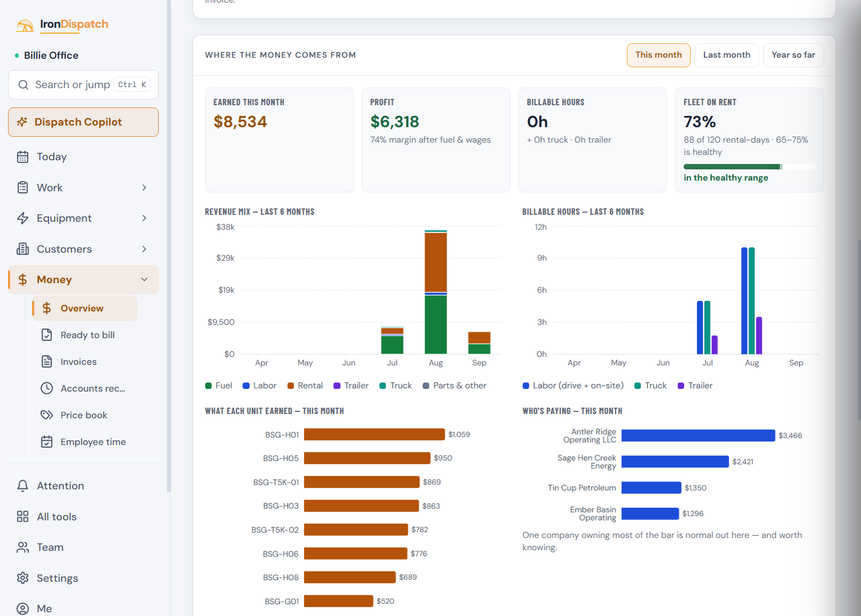Click the Customers building icon
The width and height of the screenshot is (861, 616).
[x=22, y=249]
